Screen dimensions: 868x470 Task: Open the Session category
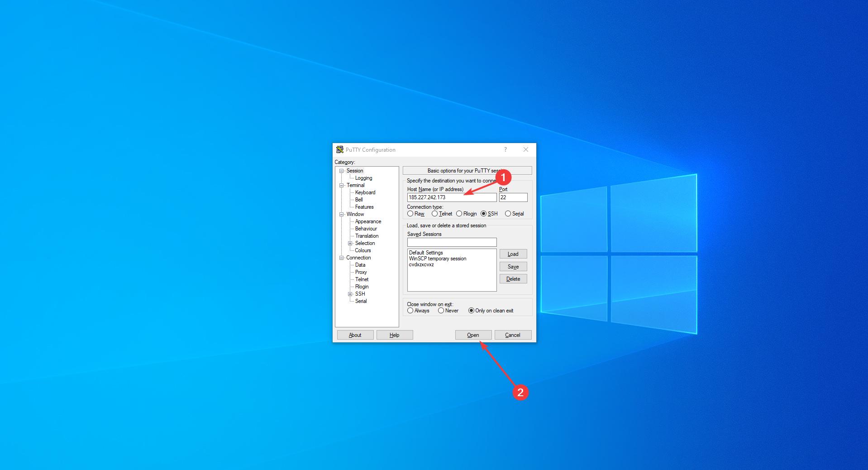[355, 171]
